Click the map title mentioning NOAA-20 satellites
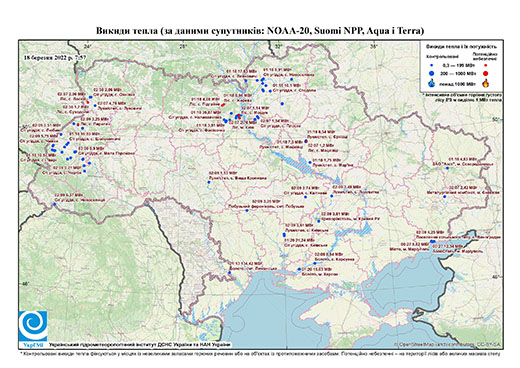Screen dimensions: 520x368 [260, 31]
